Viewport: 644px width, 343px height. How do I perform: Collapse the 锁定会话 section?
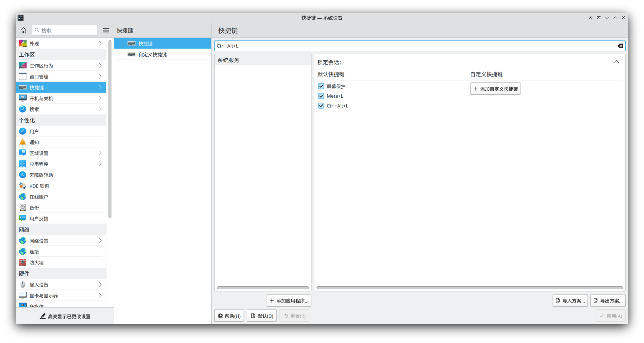point(616,62)
